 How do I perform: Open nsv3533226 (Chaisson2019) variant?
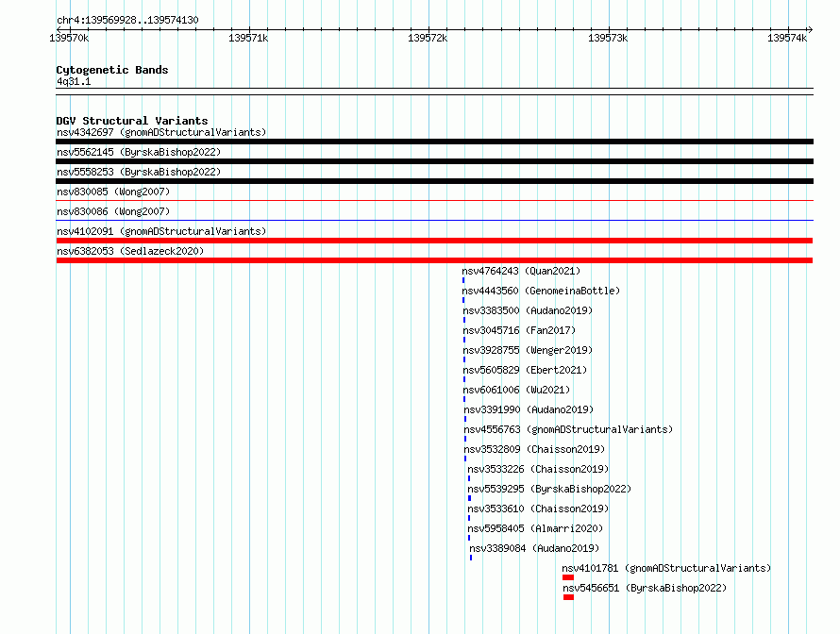coord(538,469)
